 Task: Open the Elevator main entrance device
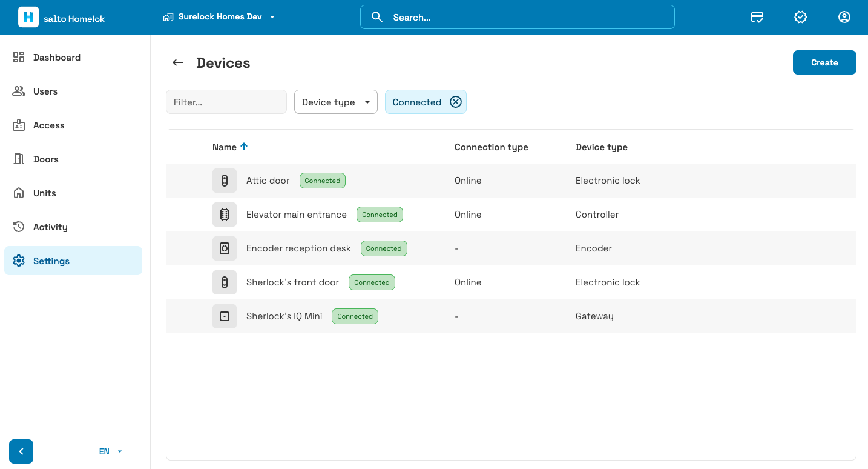[297, 215]
